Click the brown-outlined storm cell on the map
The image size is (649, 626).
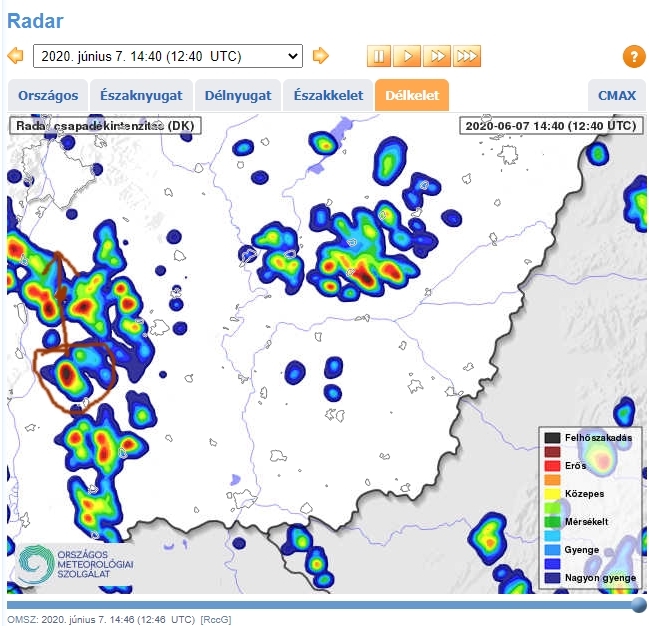(x=67, y=375)
